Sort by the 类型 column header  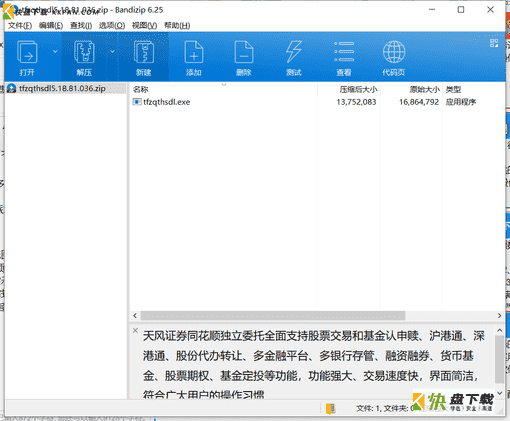tap(453, 89)
